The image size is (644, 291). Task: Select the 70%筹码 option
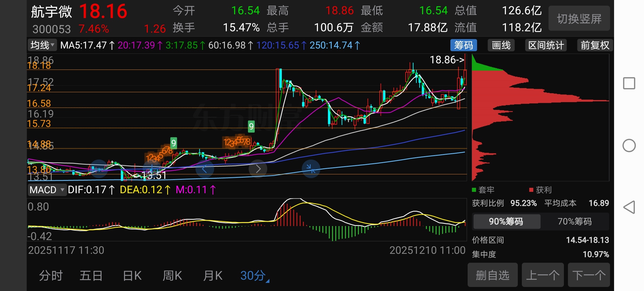click(574, 221)
